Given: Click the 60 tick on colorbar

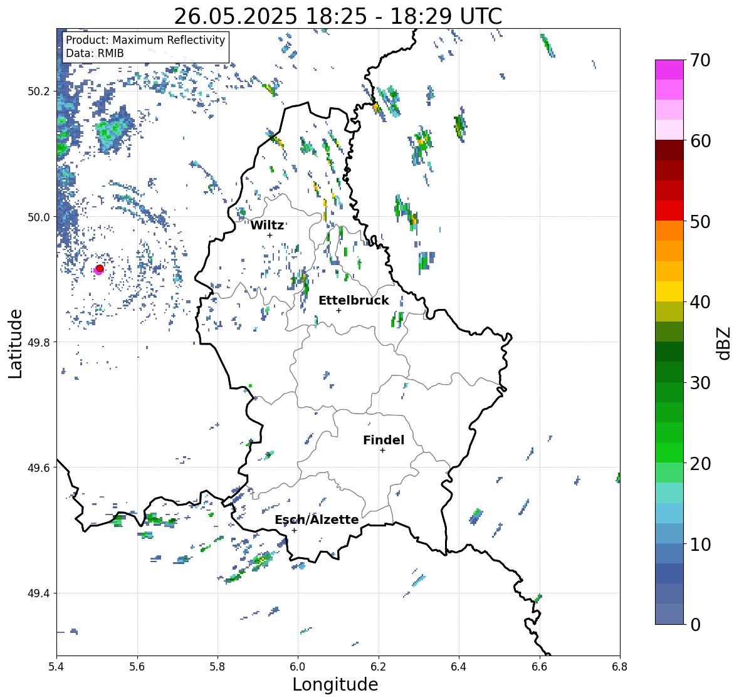Looking at the screenshot, I should 700,141.
